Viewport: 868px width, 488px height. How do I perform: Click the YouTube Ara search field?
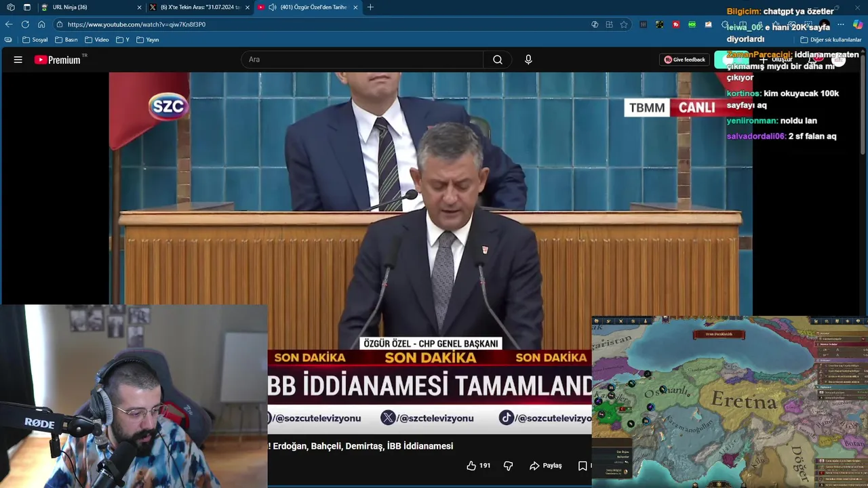tap(362, 60)
